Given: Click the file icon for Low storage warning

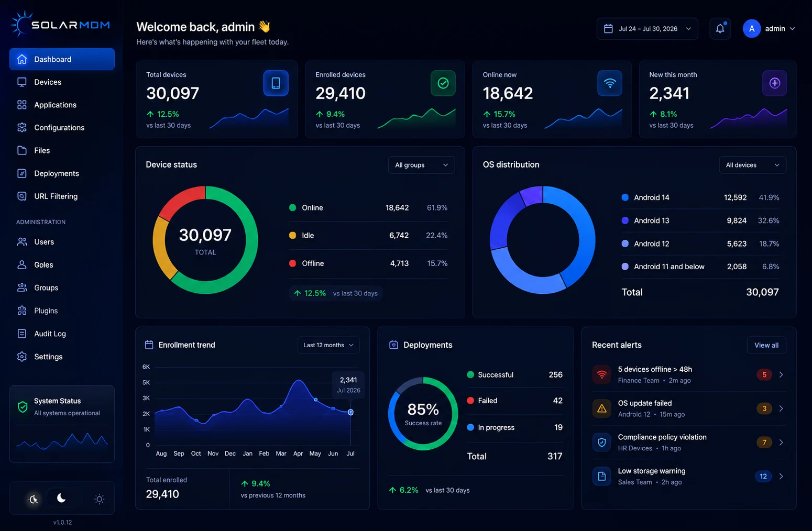Looking at the screenshot, I should (602, 477).
